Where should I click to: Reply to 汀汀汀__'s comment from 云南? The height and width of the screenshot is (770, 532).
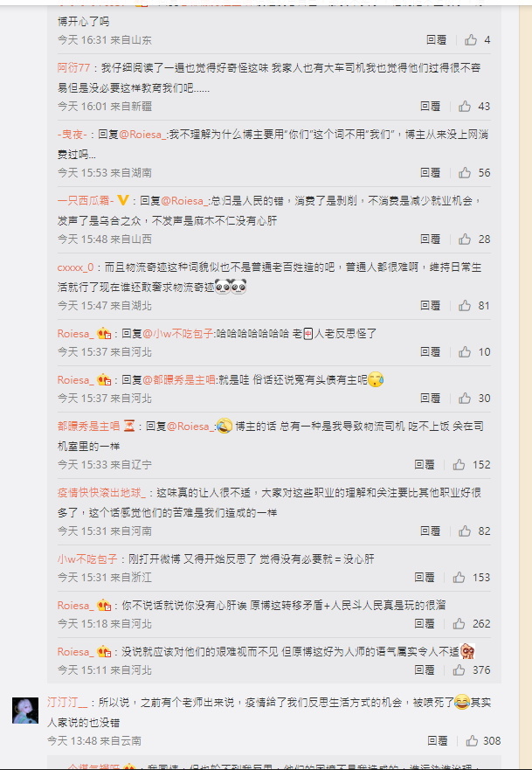pyautogui.click(x=438, y=740)
